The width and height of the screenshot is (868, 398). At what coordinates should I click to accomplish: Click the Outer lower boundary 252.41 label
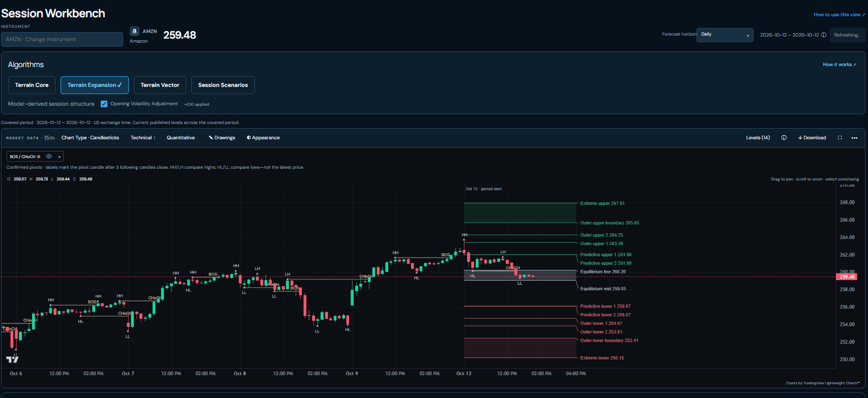point(609,341)
